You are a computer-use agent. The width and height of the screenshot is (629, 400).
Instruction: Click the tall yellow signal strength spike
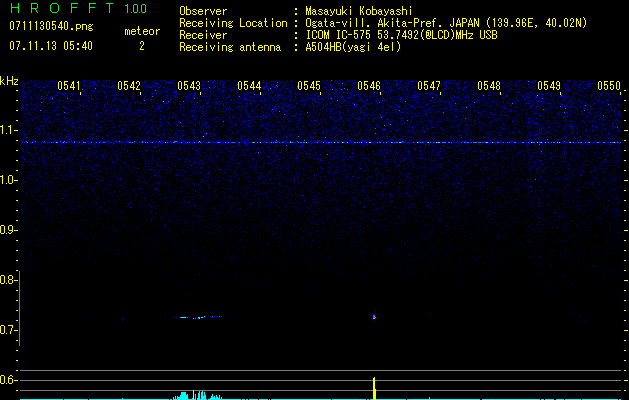[x=374, y=388]
